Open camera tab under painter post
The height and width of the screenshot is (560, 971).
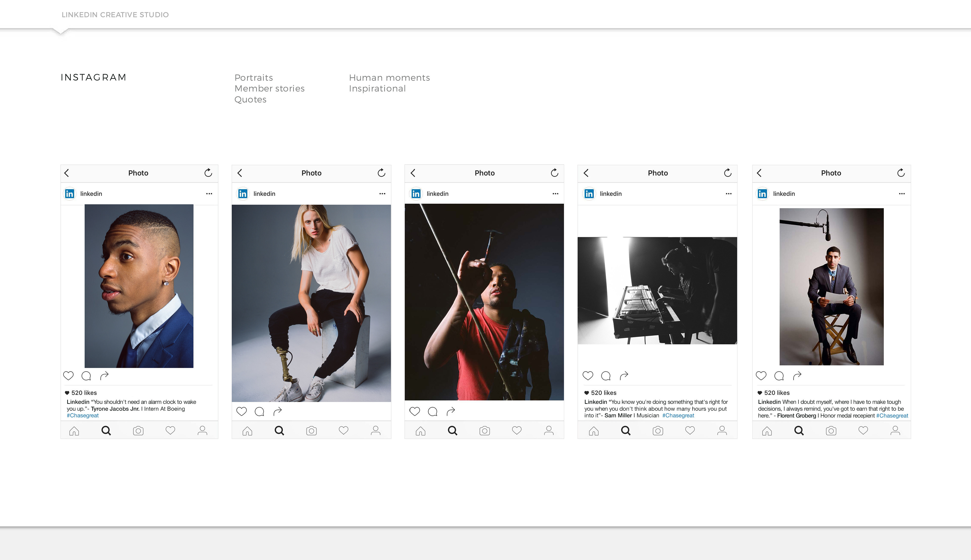click(484, 431)
